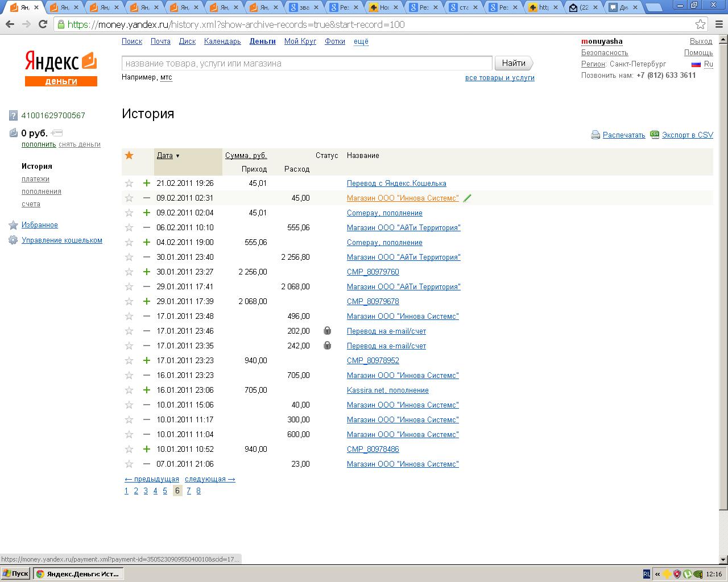
Task: Open платежи in the sidebar
Action: click(x=35, y=179)
